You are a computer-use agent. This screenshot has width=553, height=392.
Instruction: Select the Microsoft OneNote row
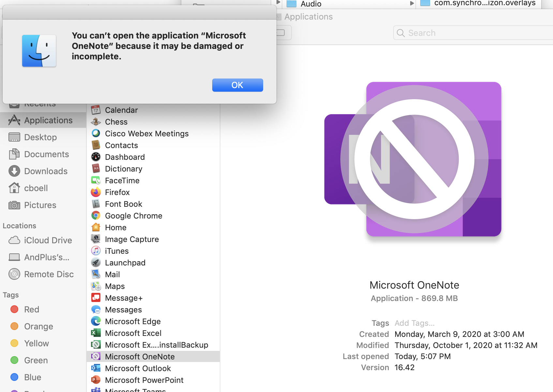click(x=153, y=357)
